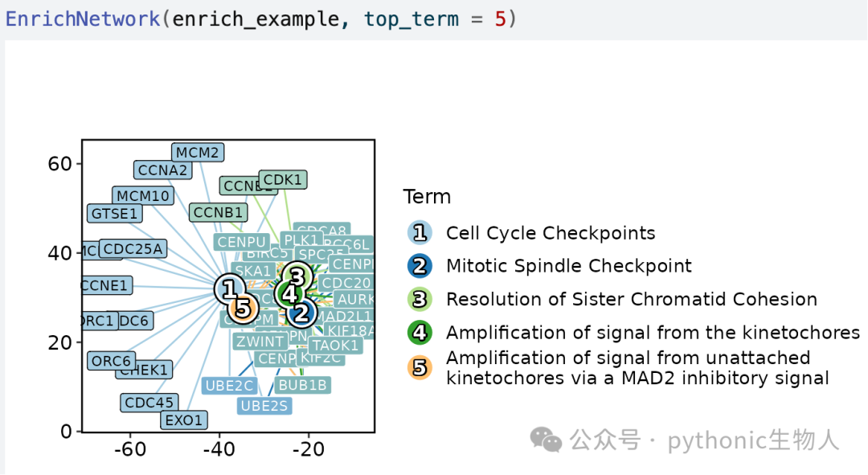Click the orange legend circle 5
This screenshot has width=868, height=475.
tap(420, 367)
